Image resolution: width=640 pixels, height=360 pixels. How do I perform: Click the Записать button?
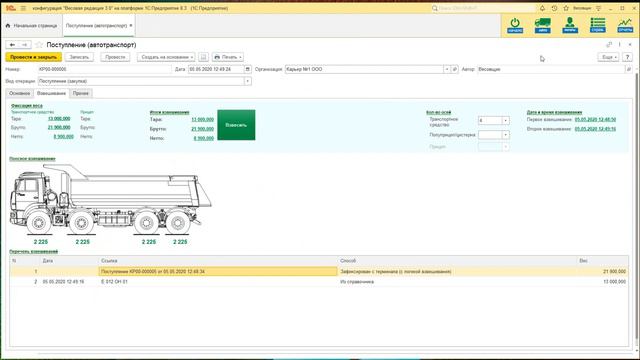79,57
